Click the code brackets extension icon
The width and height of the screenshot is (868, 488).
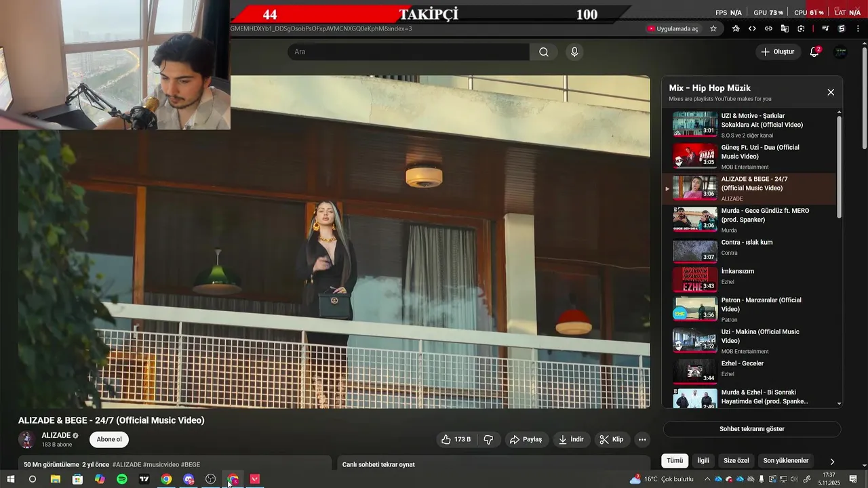752,28
